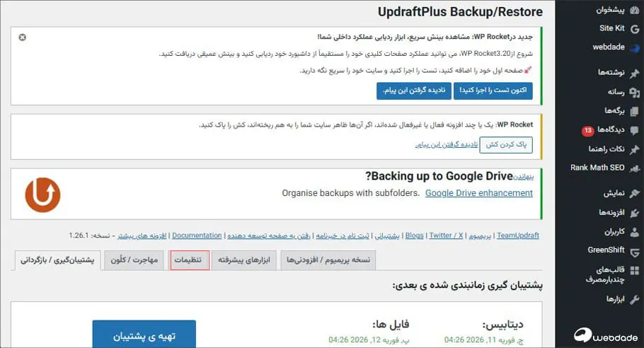Click the Rank Math SEO chart icon
The image size is (644, 348).
(635, 168)
